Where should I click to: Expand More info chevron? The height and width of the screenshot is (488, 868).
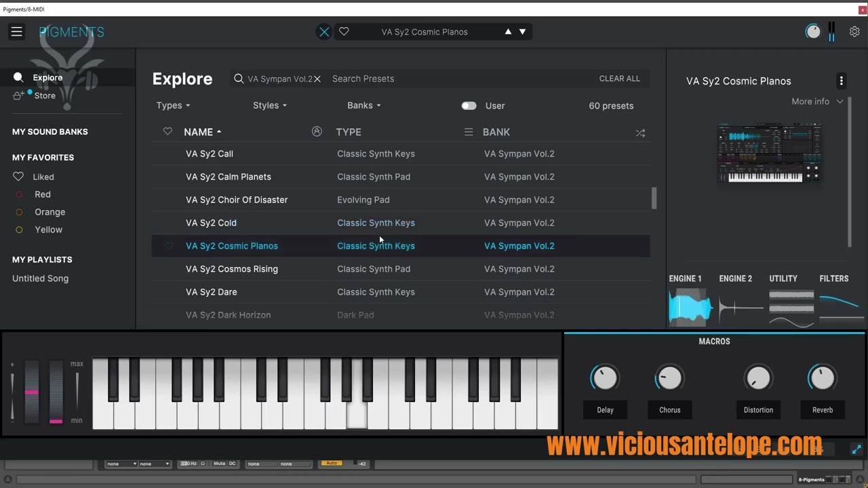click(x=840, y=102)
